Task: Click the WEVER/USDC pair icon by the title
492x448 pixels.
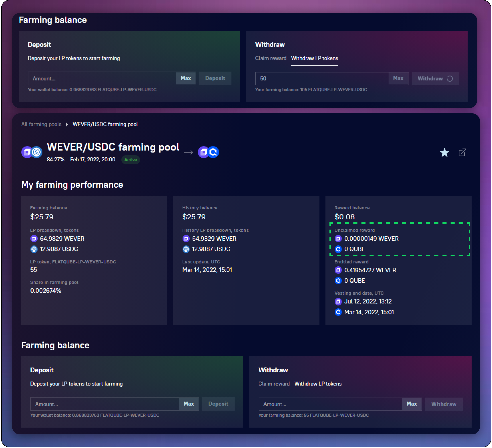Action: click(x=32, y=152)
